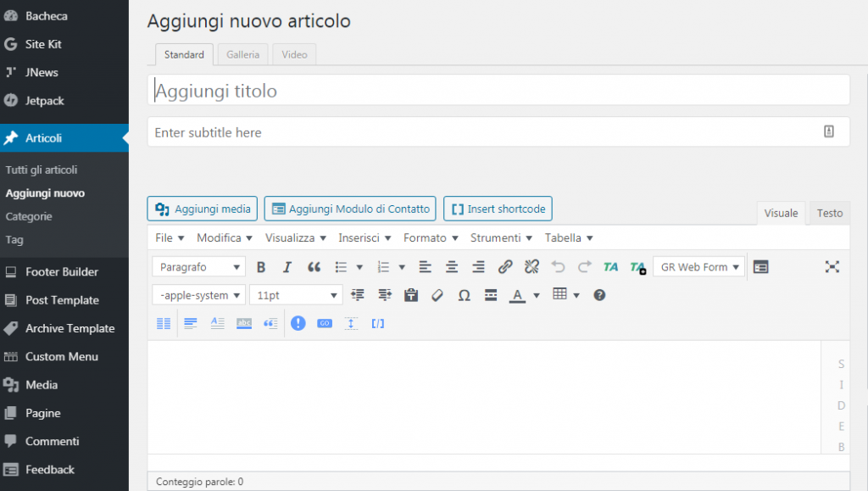Image resolution: width=868 pixels, height=491 pixels.
Task: Click the green TA affiliate link icon
Action: coord(610,267)
